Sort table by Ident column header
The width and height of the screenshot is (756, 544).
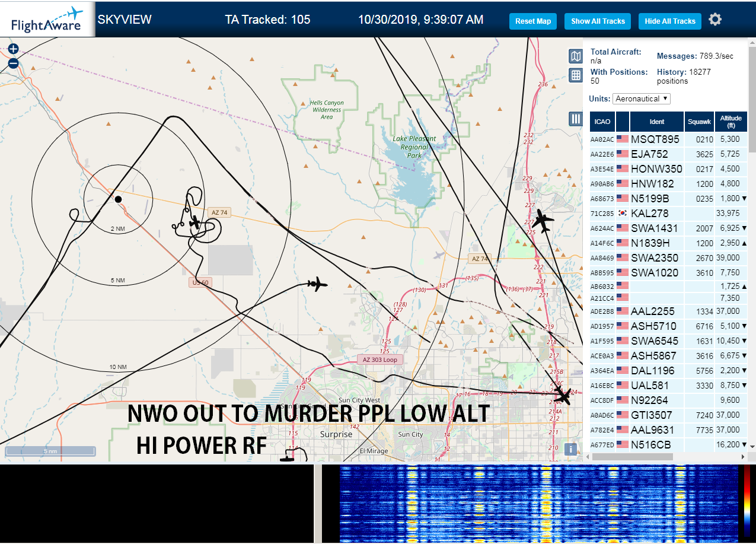(x=657, y=121)
